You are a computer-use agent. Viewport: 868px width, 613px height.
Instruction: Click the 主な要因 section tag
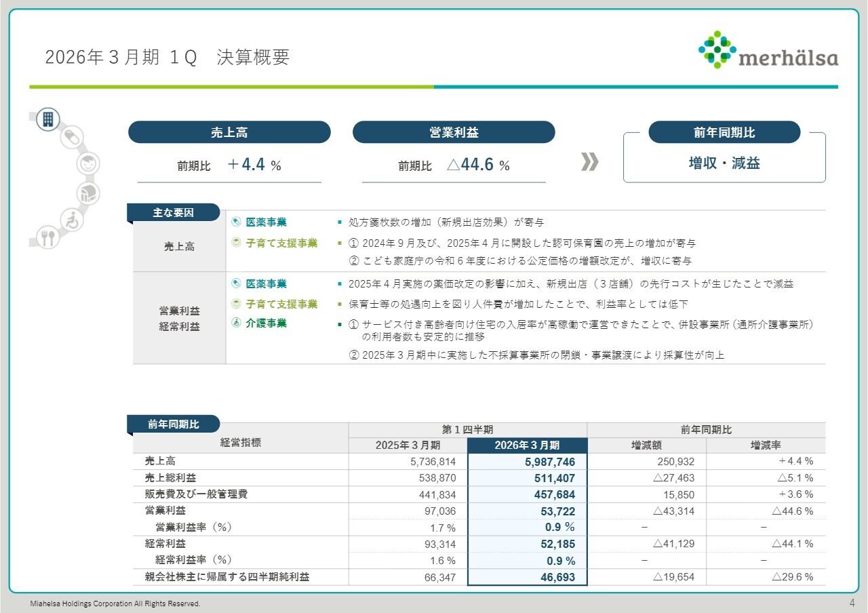(173, 212)
